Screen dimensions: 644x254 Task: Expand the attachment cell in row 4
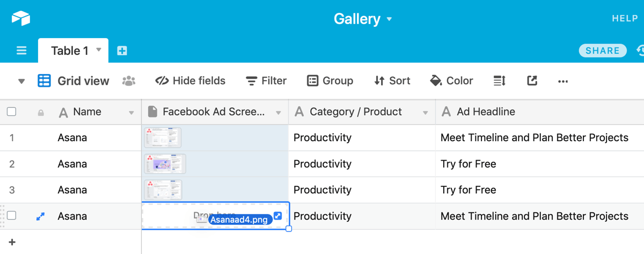(x=278, y=216)
